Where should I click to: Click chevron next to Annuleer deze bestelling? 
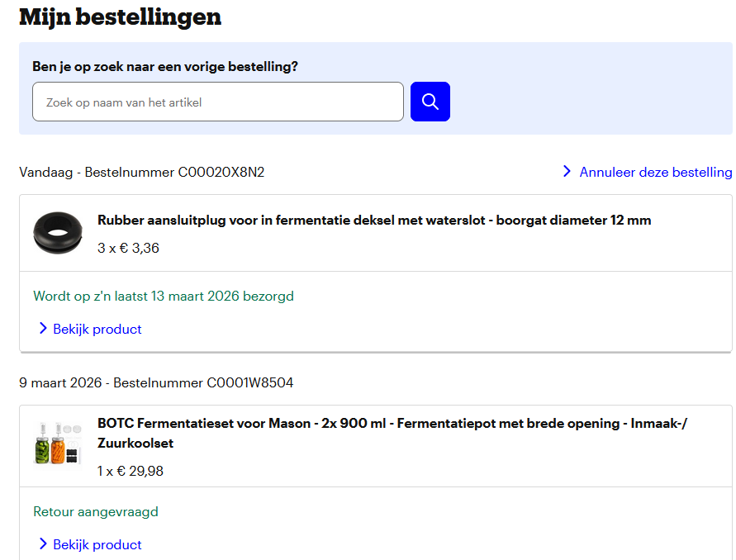tap(567, 172)
